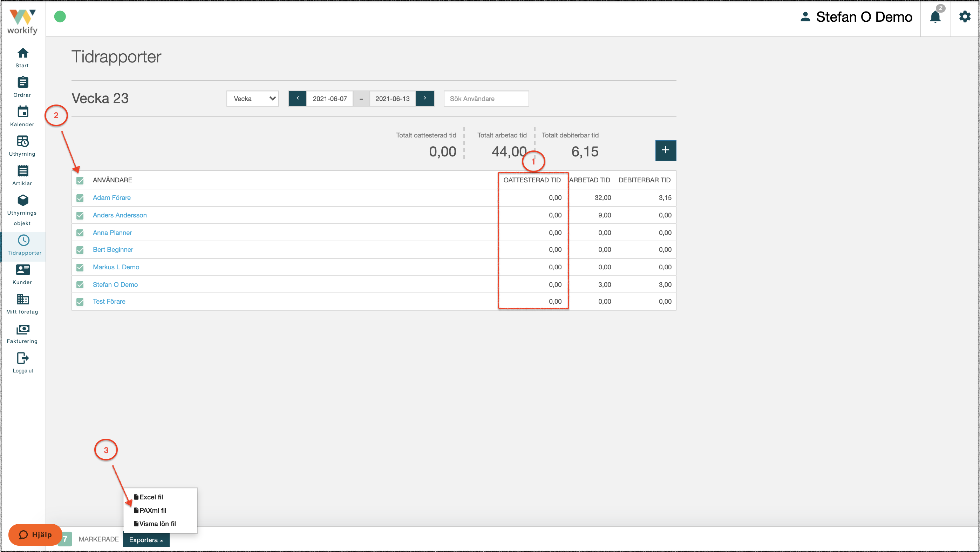Viewport: 980px width, 552px height.
Task: Open Anders Andersson's time report link
Action: [x=120, y=215]
